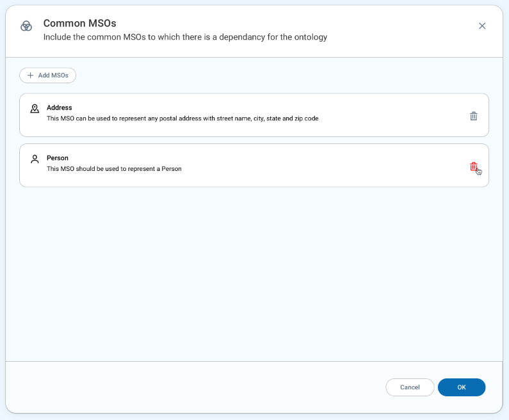This screenshot has width=509, height=420.
Task: Click the Person MSO description text
Action: tap(114, 169)
